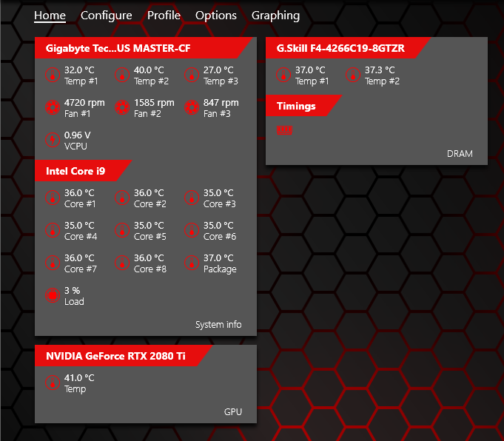Click Core #7 thermometer icon

tap(53, 263)
